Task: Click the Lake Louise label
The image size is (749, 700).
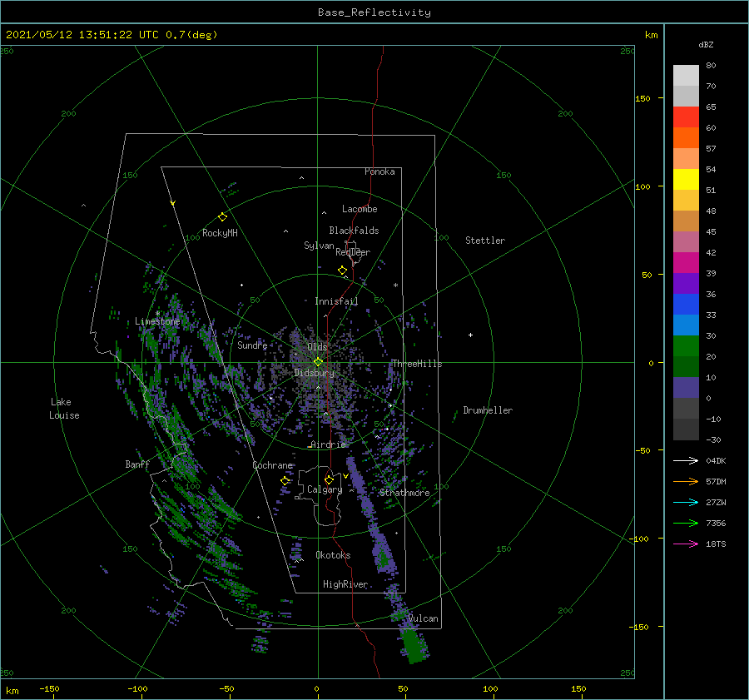Action: (x=64, y=409)
